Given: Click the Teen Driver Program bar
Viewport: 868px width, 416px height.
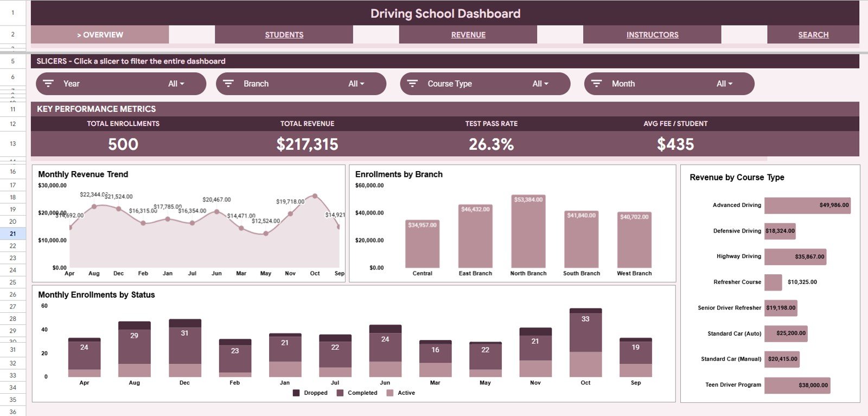Looking at the screenshot, I should point(797,385).
